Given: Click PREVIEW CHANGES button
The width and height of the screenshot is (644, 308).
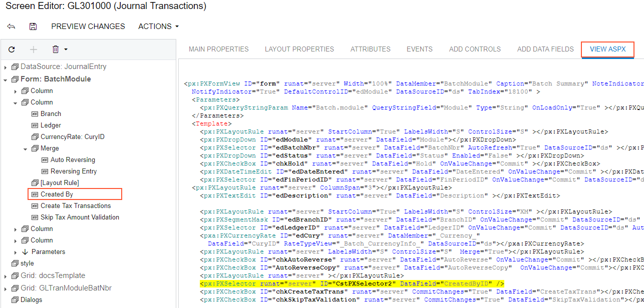Looking at the screenshot, I should click(x=88, y=26).
